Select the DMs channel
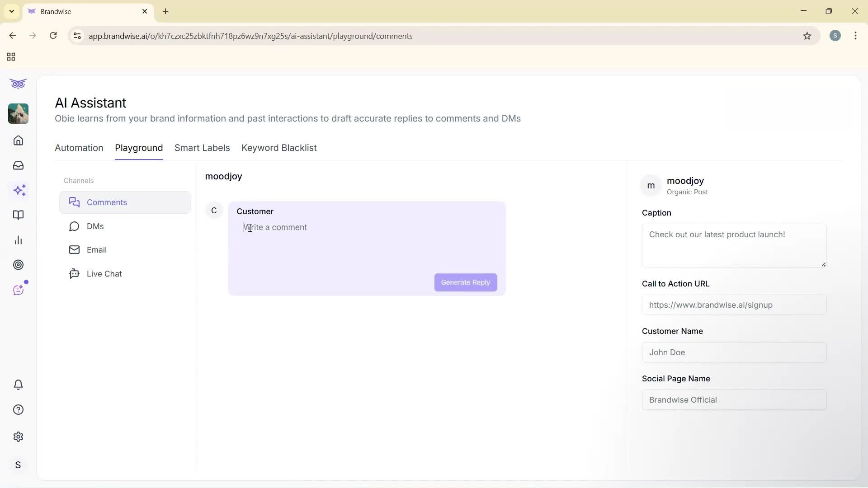868x488 pixels. click(x=94, y=226)
